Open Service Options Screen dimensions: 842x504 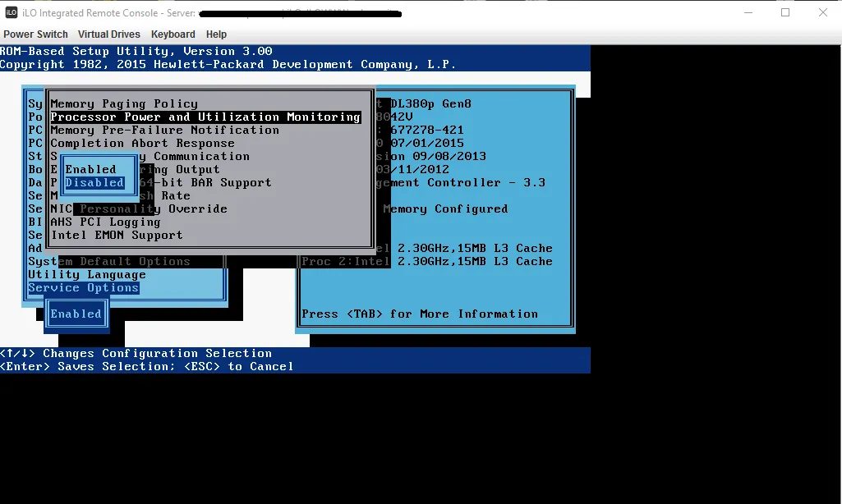85,287
